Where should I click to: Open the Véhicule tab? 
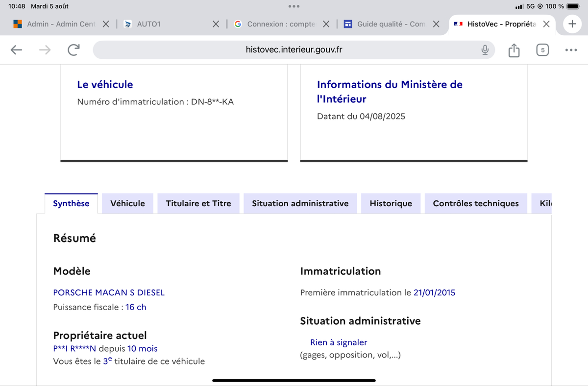[127, 203]
